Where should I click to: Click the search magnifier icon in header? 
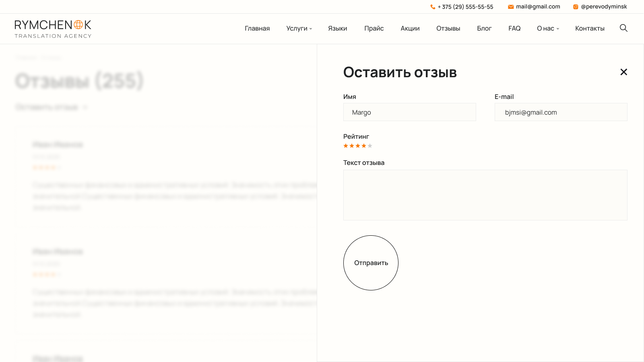(x=623, y=28)
